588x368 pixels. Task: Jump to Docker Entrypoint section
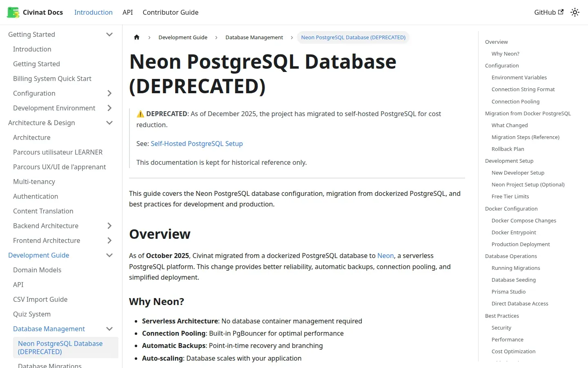pos(514,232)
